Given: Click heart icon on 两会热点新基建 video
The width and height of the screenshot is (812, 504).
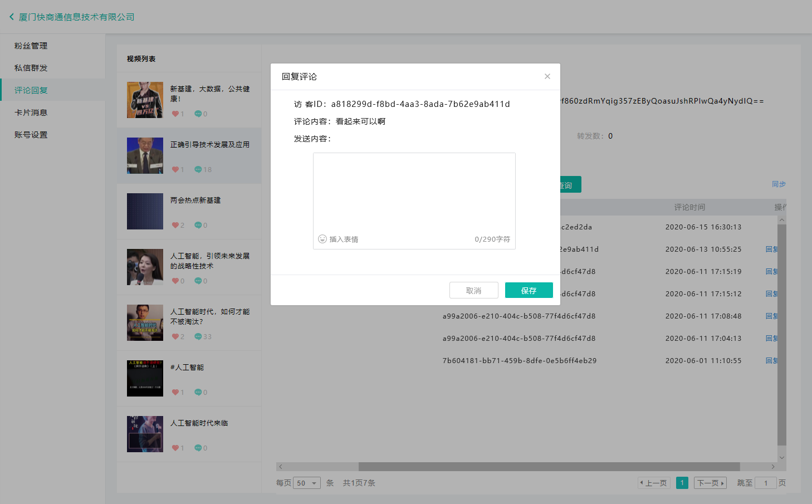Looking at the screenshot, I should (x=175, y=225).
